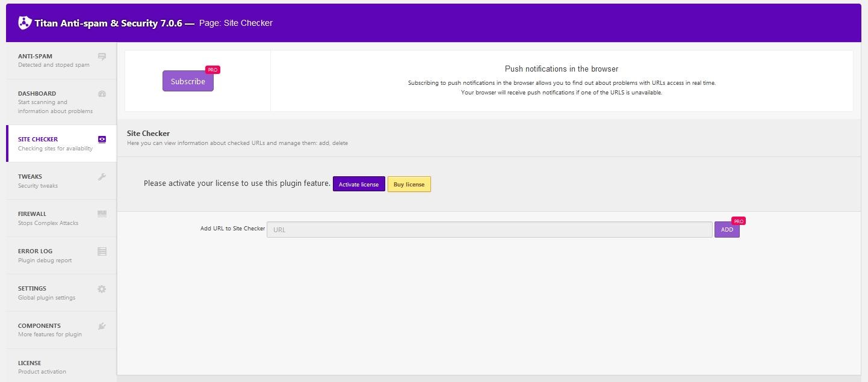This screenshot has height=382, width=868.
Task: Open the Firewall menu item
Action: pyautogui.click(x=61, y=218)
